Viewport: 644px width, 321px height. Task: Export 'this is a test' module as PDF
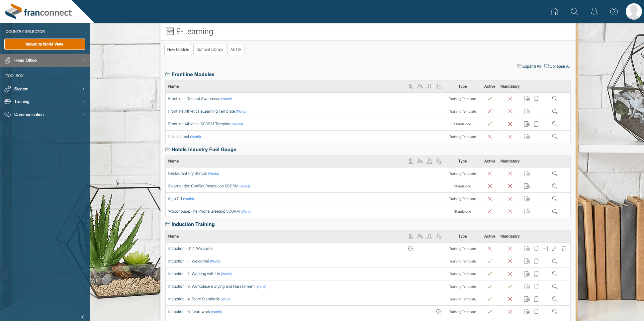[x=527, y=137]
